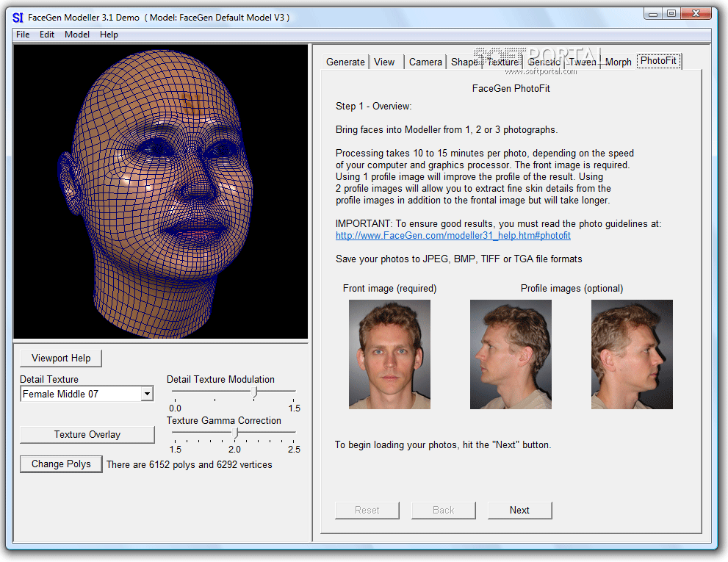Click the right-facing profile sample photo
This screenshot has height=562, width=728.
click(x=632, y=354)
